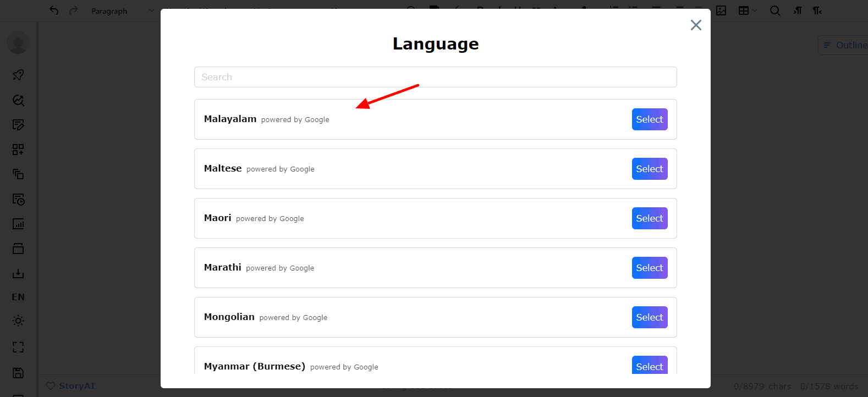Open the EN language switcher in sidebar
This screenshot has width=868, height=397.
tap(18, 297)
